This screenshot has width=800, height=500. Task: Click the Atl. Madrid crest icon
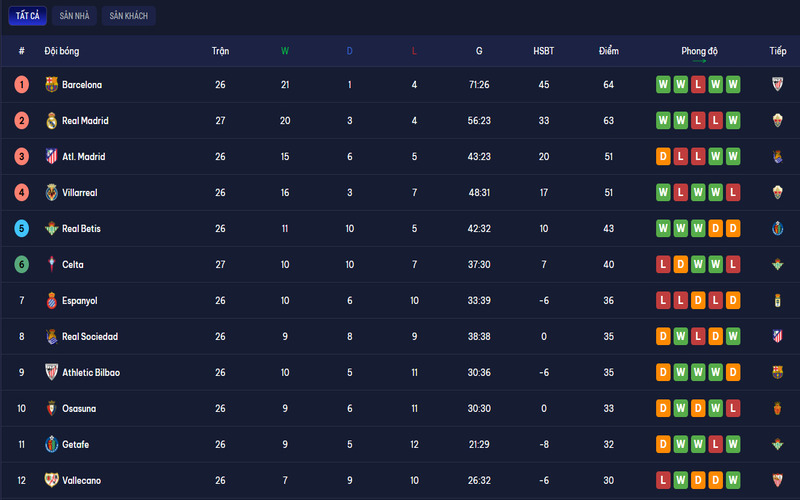point(52,157)
